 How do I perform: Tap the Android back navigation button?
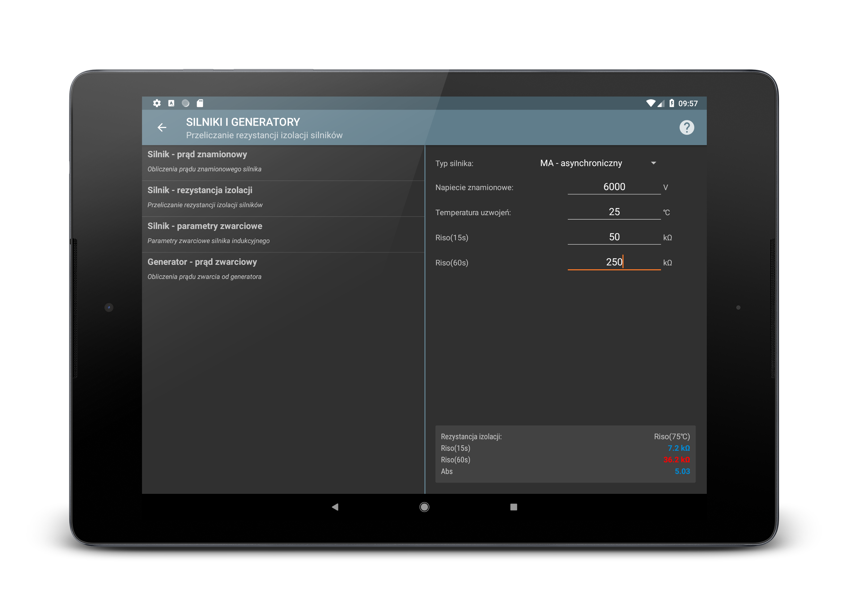335,507
